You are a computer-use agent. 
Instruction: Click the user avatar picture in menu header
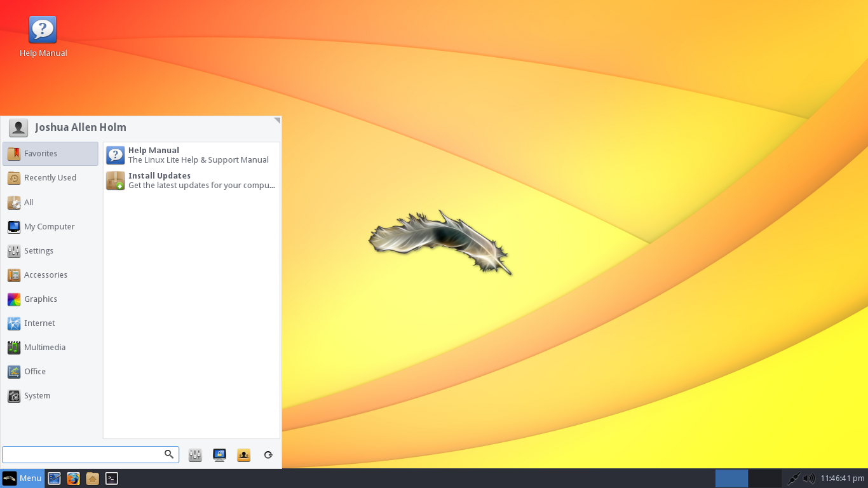[x=18, y=128]
